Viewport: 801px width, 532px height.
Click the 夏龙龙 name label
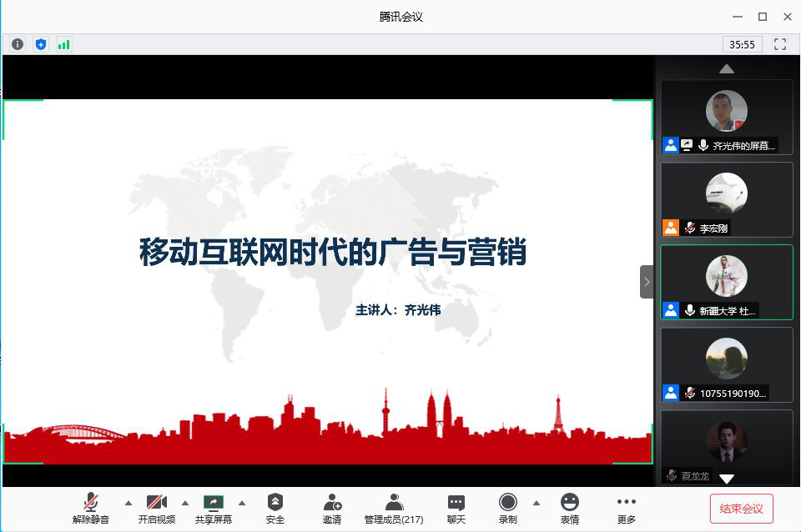click(695, 476)
